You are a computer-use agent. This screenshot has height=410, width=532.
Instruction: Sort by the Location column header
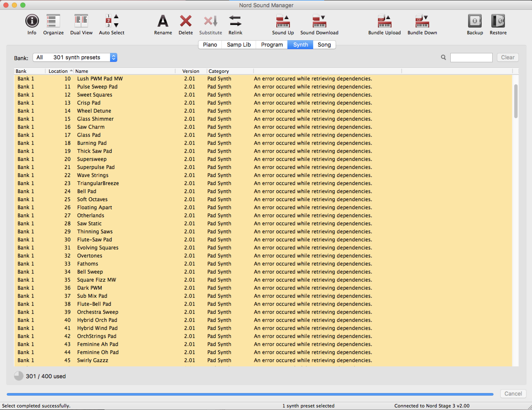pyautogui.click(x=59, y=71)
